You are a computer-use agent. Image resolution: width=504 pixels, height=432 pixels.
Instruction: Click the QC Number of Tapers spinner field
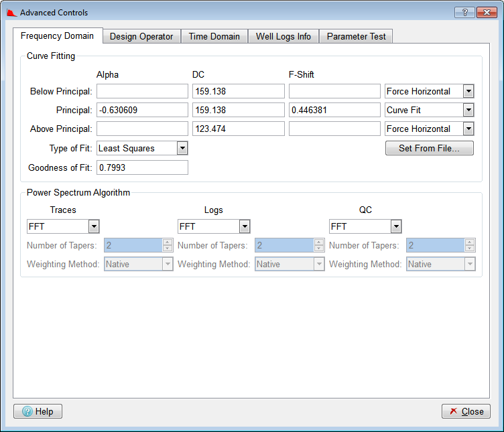point(441,245)
